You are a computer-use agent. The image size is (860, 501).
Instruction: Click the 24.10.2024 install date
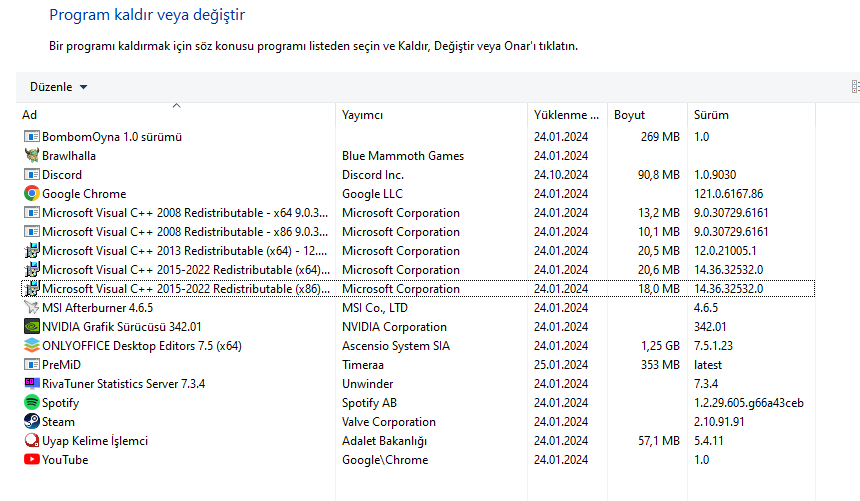pyautogui.click(x=561, y=174)
